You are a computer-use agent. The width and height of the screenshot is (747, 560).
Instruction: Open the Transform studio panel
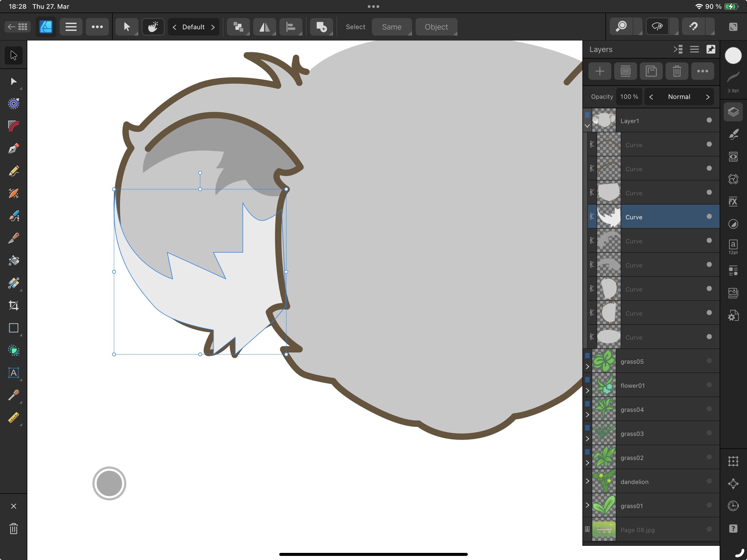click(733, 461)
